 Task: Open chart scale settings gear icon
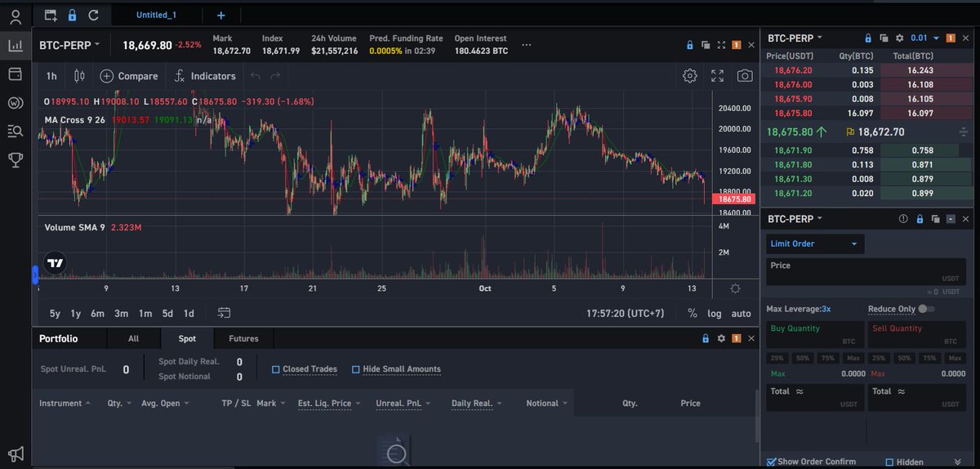coord(735,288)
